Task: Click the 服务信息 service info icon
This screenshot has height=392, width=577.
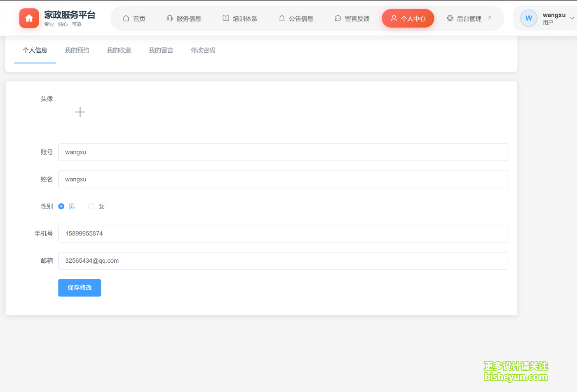Action: pyautogui.click(x=169, y=18)
